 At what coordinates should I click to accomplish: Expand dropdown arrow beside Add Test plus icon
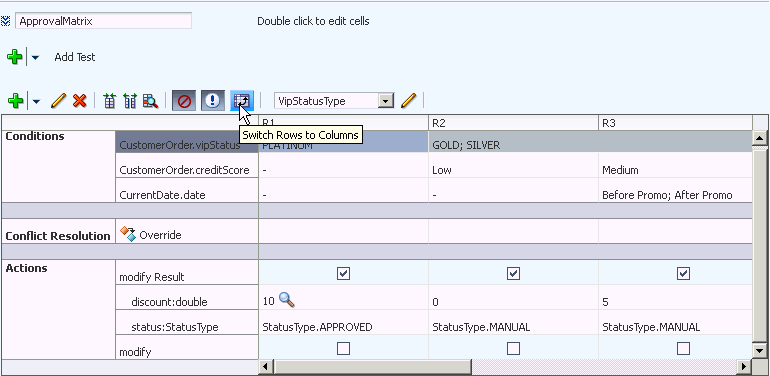point(35,57)
